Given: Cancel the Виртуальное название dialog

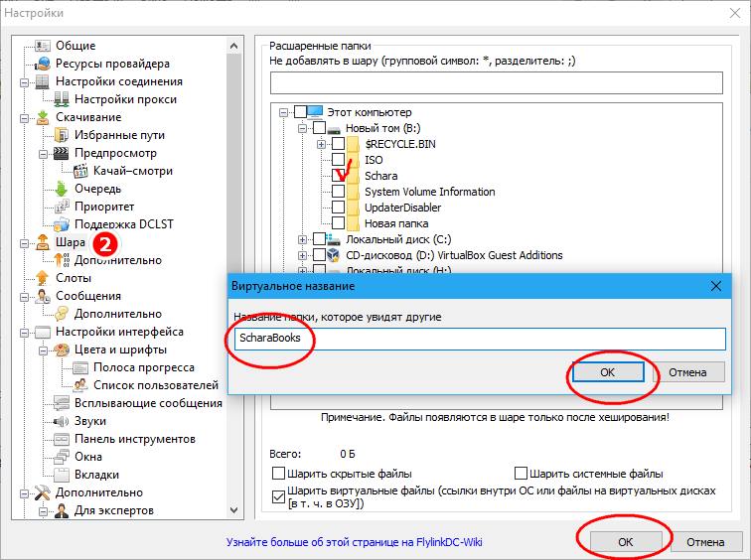Looking at the screenshot, I should click(x=687, y=372).
